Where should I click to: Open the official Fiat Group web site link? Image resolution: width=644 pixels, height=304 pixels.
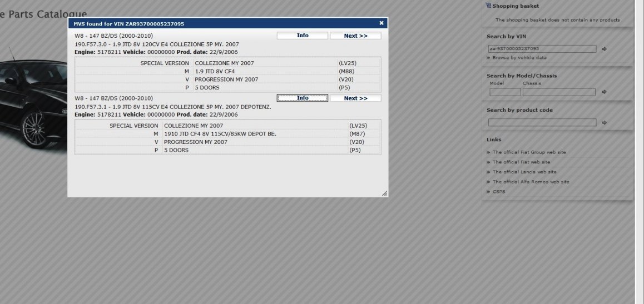(x=529, y=152)
